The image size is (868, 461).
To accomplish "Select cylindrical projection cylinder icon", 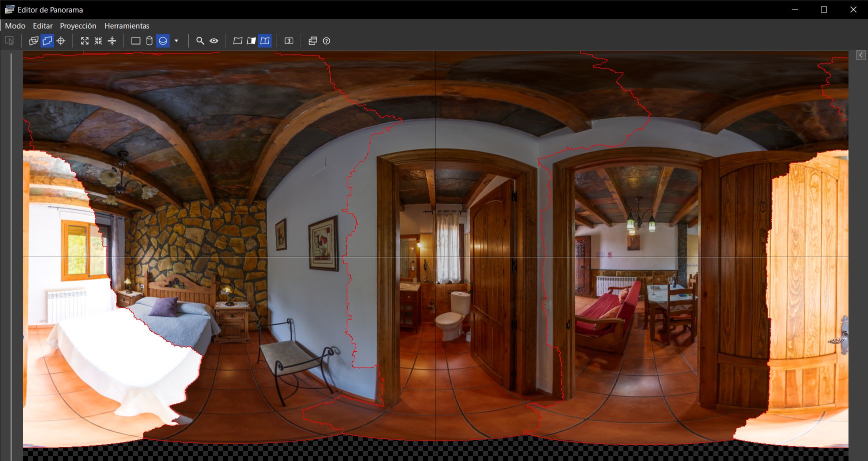I will (149, 41).
